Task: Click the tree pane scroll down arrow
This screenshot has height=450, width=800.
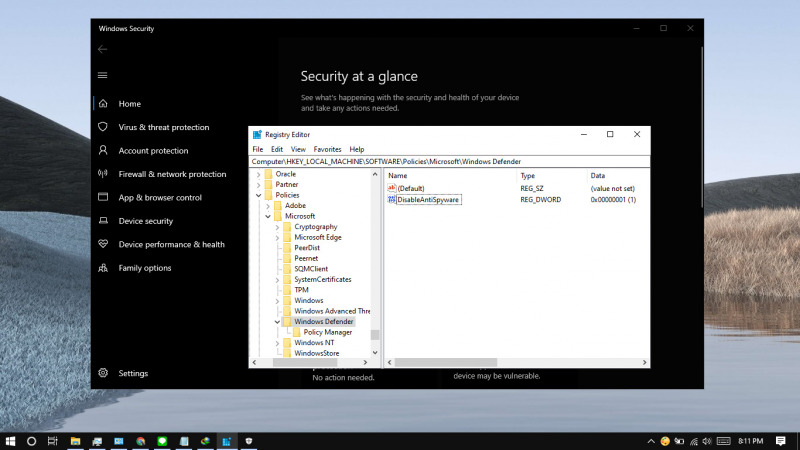Action: pos(375,353)
